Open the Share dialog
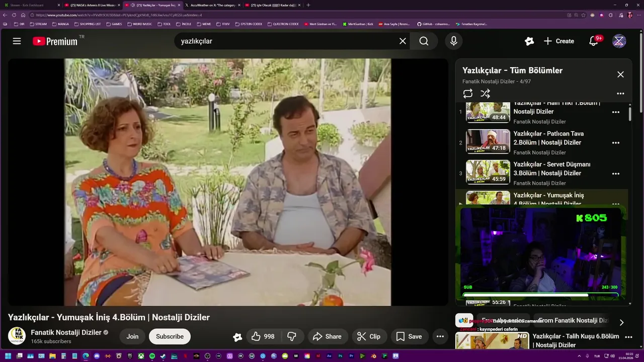The width and height of the screenshot is (644, 362). [x=327, y=336]
